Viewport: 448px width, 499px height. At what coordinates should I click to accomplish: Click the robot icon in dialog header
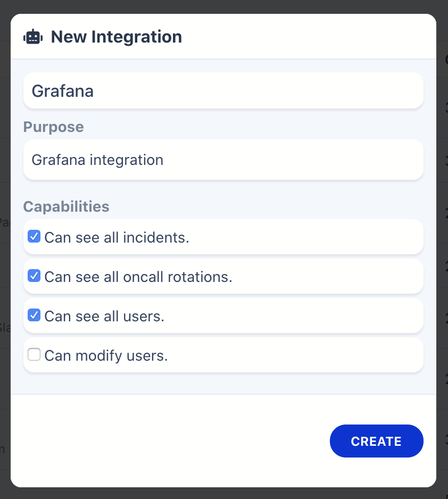[x=33, y=37]
